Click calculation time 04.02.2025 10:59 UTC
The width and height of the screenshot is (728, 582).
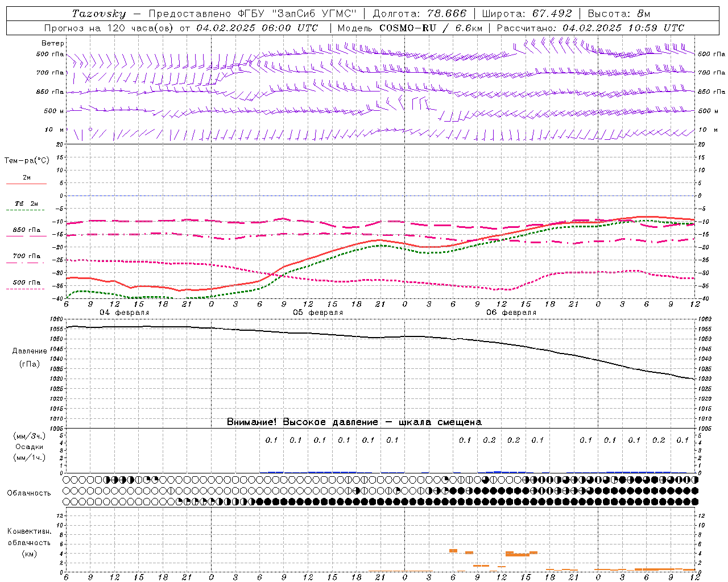point(623,28)
